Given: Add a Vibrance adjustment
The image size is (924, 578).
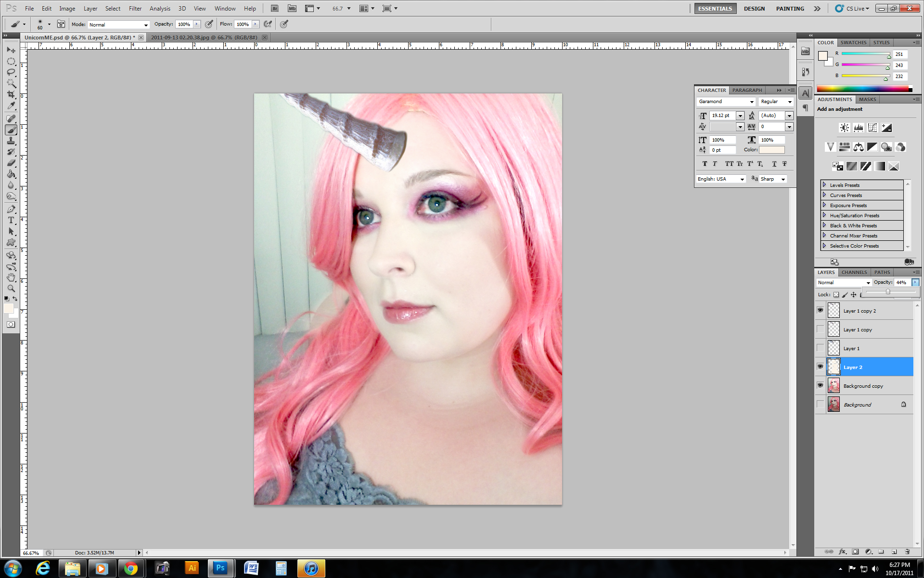Looking at the screenshot, I should (x=830, y=147).
